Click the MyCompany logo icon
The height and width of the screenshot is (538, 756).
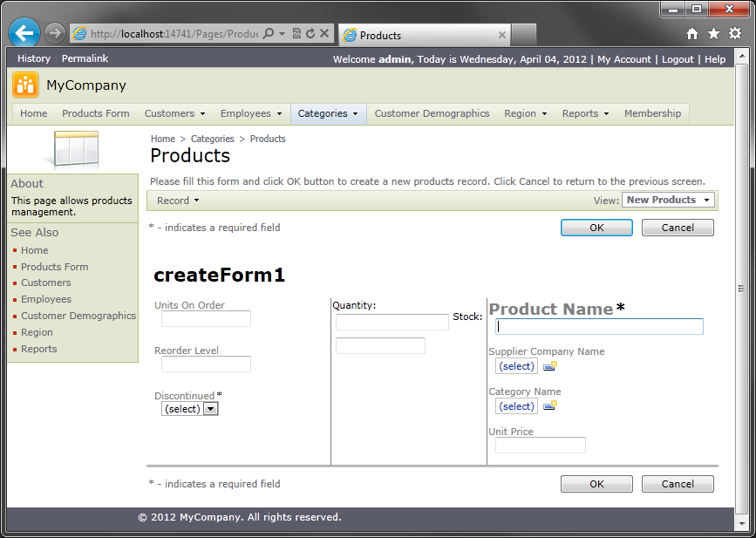(x=25, y=85)
